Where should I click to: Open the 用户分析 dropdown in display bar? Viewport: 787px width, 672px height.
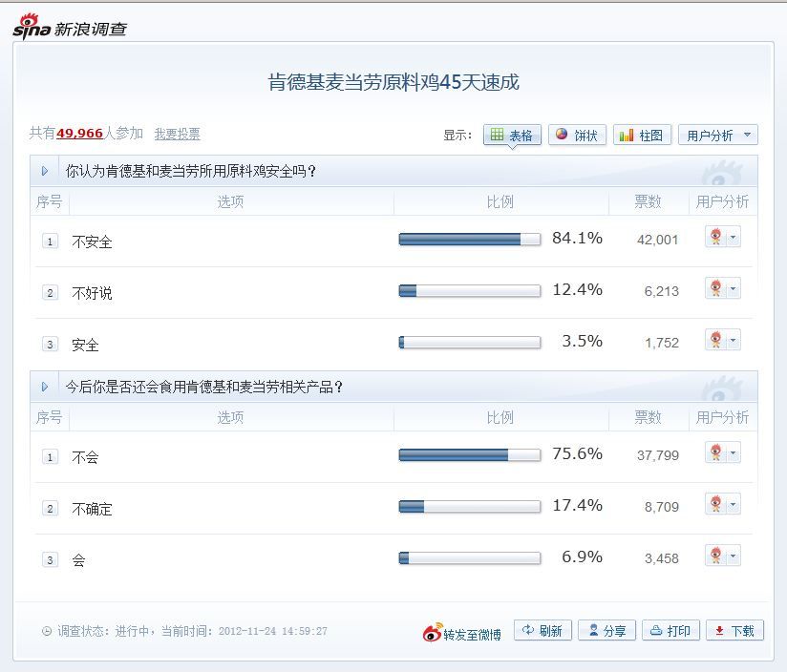click(x=717, y=135)
